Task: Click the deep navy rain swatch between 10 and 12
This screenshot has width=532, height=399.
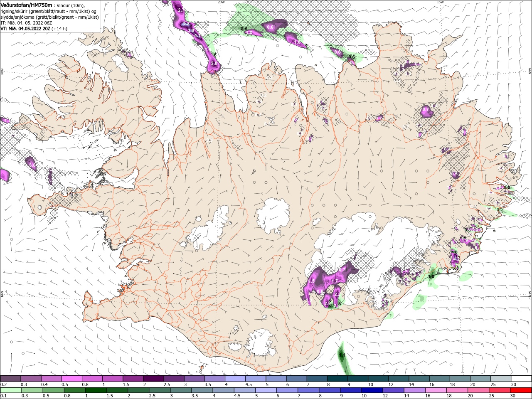Action: pyautogui.click(x=372, y=390)
